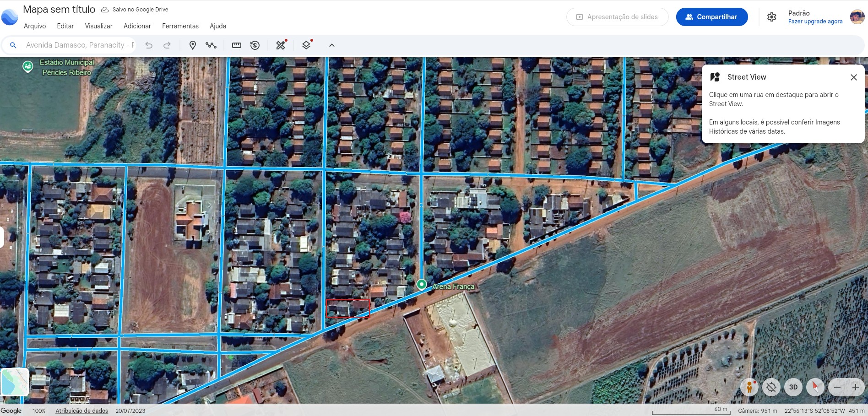Open the map layers dropdown
Viewport: 868px width, 416px height.
(x=307, y=45)
